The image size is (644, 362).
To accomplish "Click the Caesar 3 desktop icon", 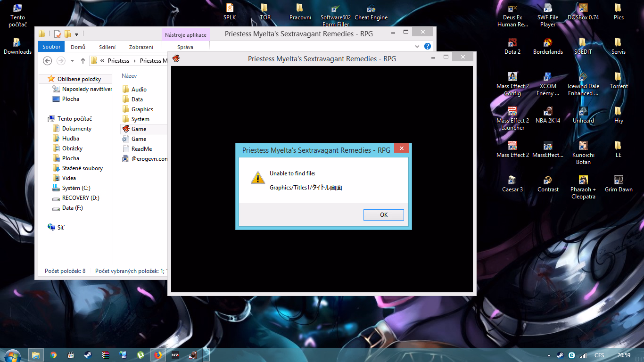I will 512,185.
